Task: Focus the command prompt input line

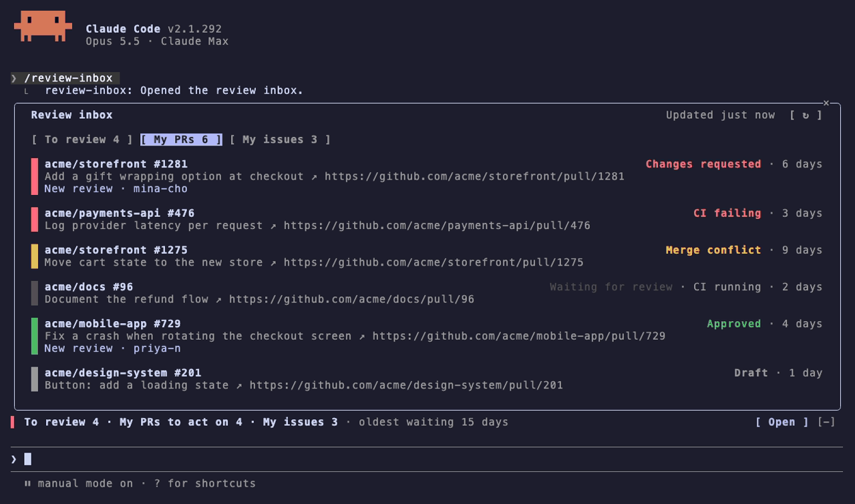Action: pos(427,459)
